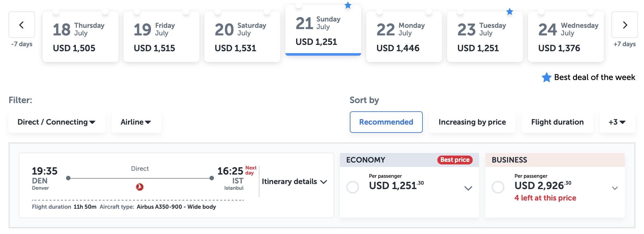Screen dimensions: 644x234
Task: Open the Airline filter dropdown
Action: 136,122
